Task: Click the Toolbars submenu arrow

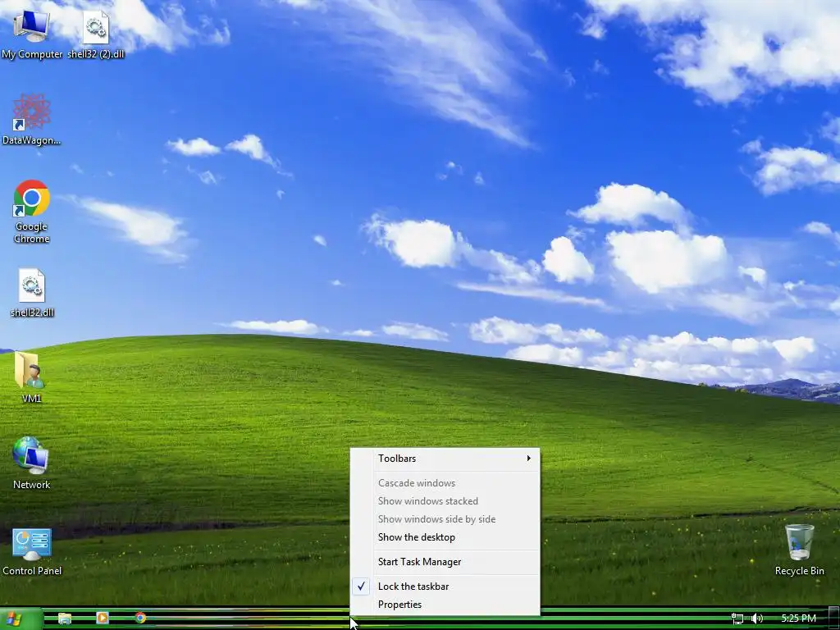Action: [528, 459]
